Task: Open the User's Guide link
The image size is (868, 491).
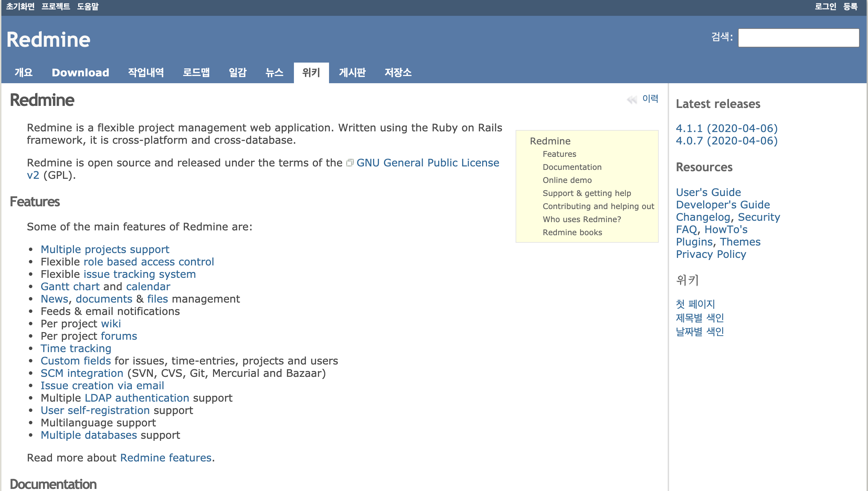Action: (x=708, y=192)
